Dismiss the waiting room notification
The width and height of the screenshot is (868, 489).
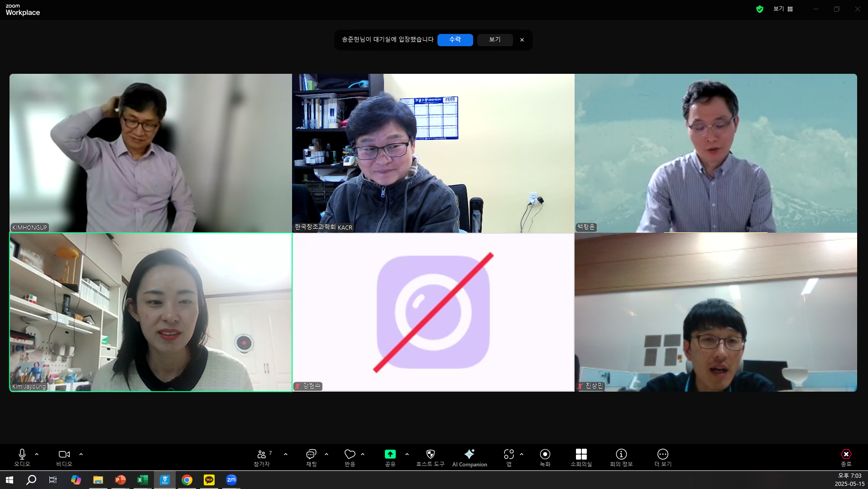[x=522, y=40]
